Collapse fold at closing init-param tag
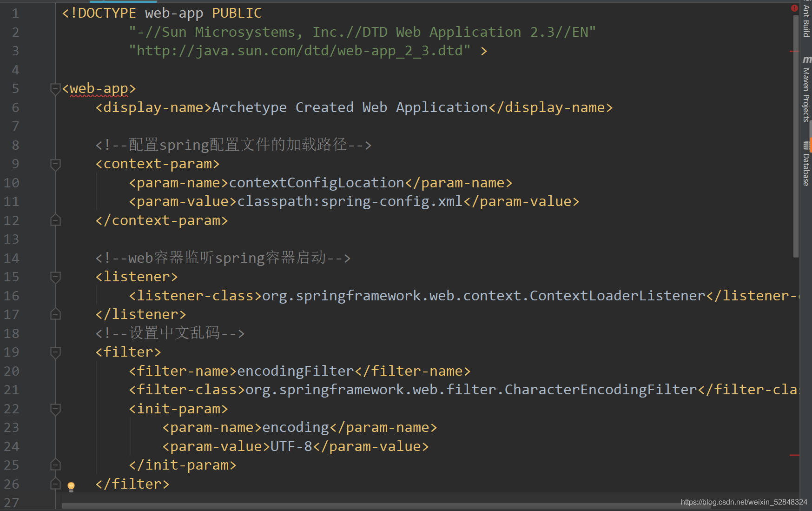This screenshot has height=511, width=812. point(55,465)
